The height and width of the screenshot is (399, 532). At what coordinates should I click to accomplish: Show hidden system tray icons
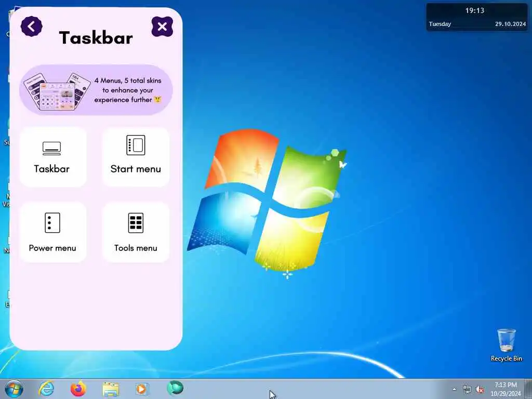454,389
